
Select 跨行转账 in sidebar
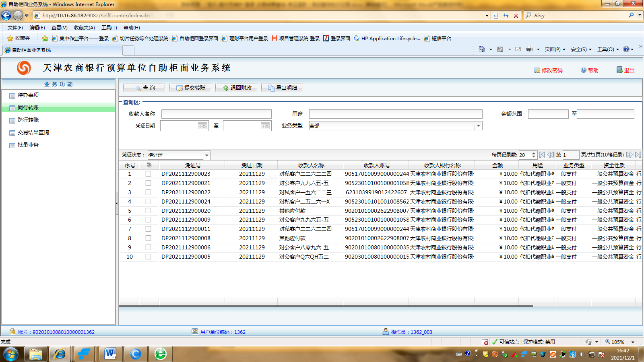[28, 120]
